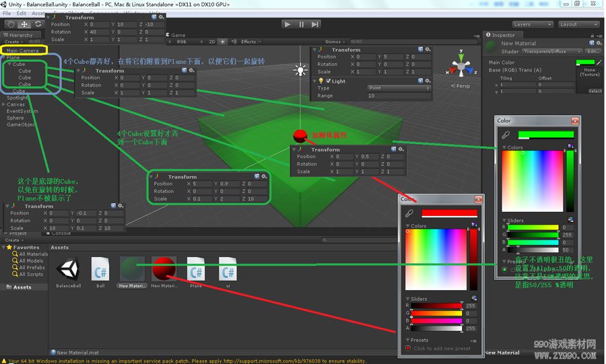Open New Material settings gear in Inspector

click(599, 43)
